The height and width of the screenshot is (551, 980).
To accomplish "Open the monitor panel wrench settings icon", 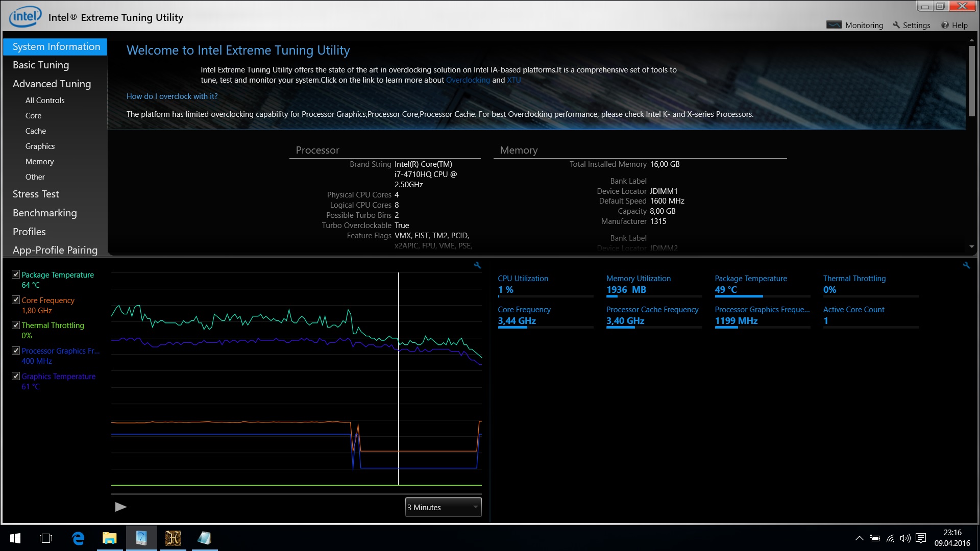I will [966, 265].
